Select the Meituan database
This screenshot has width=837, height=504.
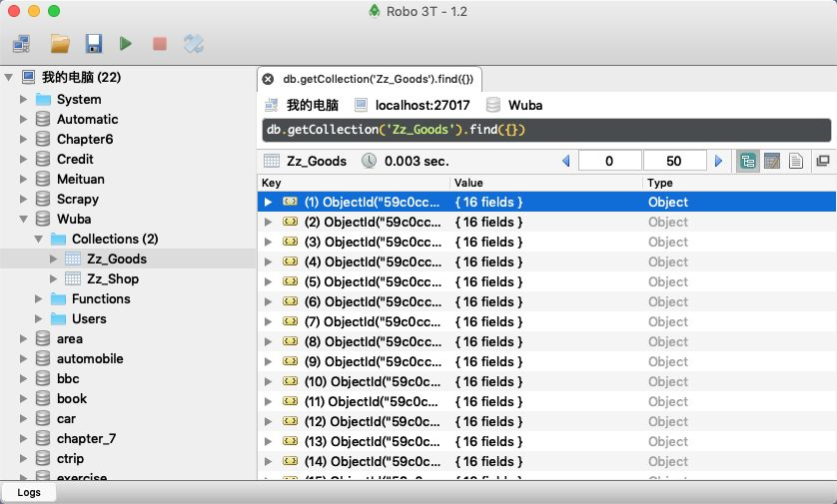pos(81,180)
